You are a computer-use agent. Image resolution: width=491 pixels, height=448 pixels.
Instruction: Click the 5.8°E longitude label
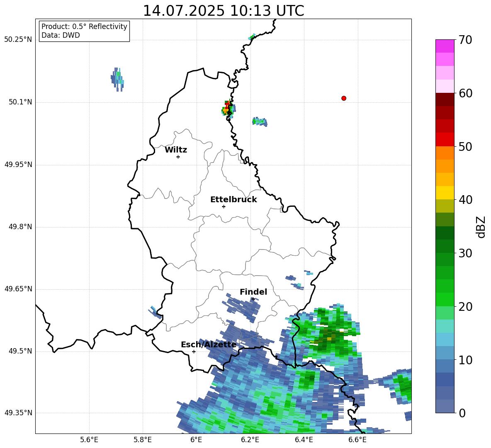[x=143, y=440]
